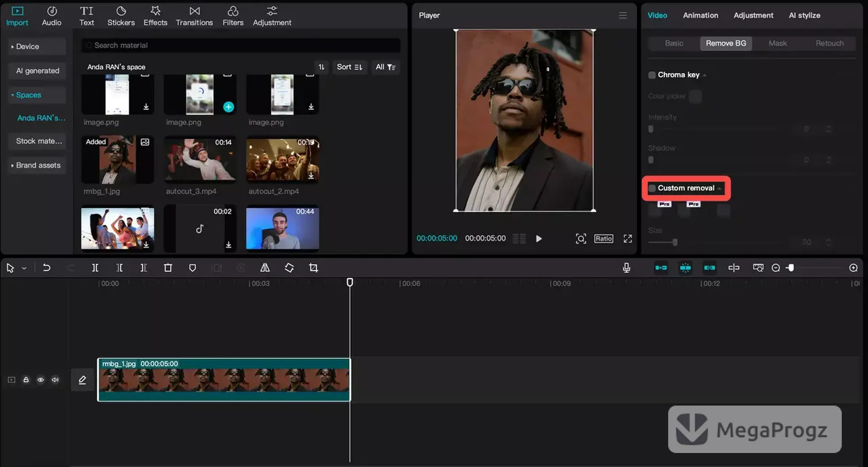Open the selection tool dropdown arrow
Image resolution: width=868 pixels, height=467 pixels.
[24, 268]
